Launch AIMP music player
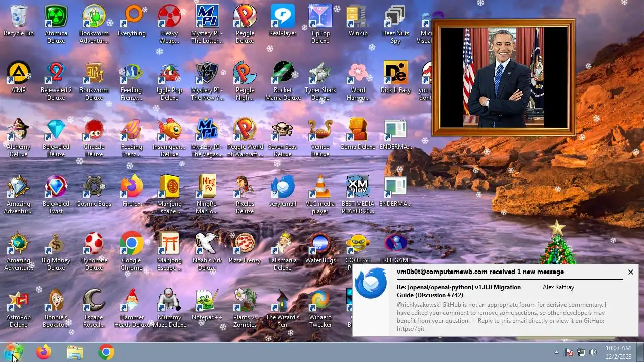 click(19, 77)
